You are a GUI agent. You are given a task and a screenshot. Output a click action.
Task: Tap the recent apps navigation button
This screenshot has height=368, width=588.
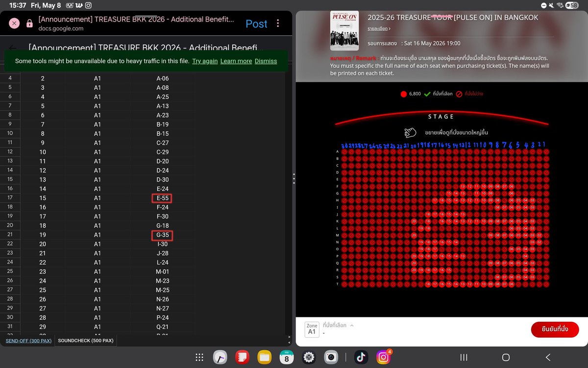[x=464, y=358]
